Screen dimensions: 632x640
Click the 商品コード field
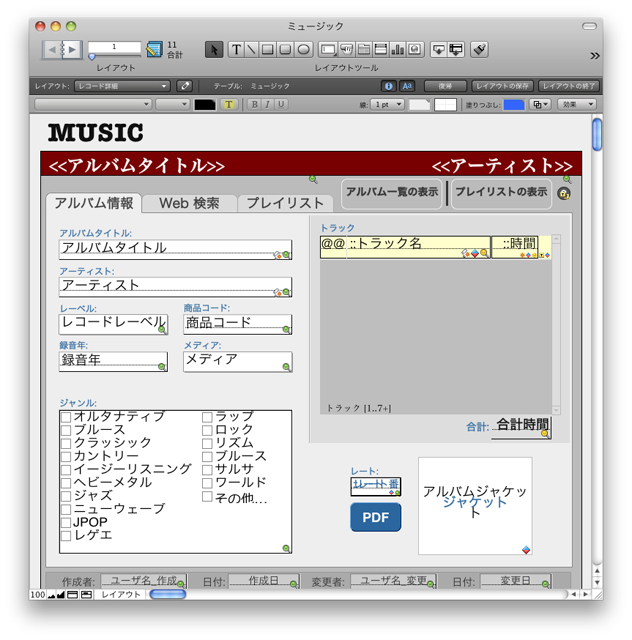[x=238, y=324]
